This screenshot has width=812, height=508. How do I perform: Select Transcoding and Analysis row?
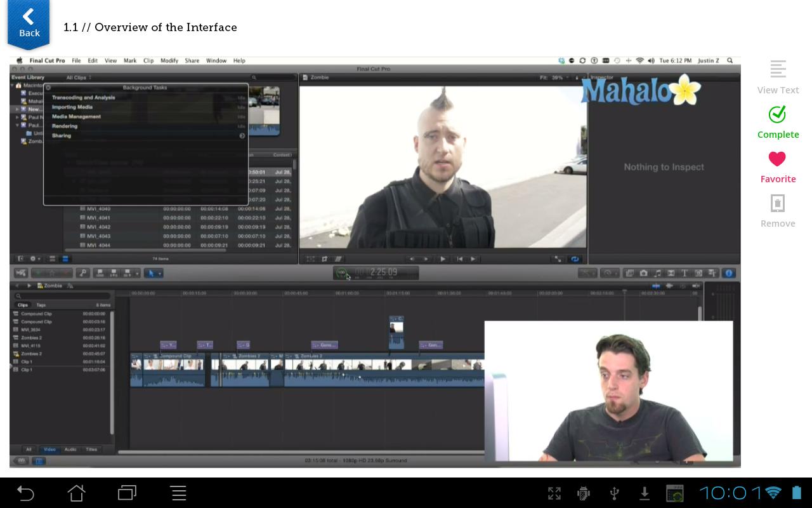(145, 98)
